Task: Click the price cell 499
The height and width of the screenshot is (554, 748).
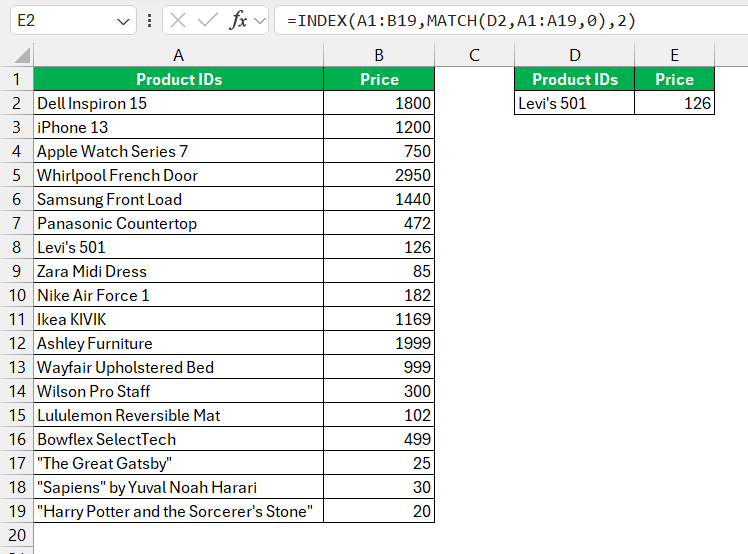Action: tap(379, 439)
